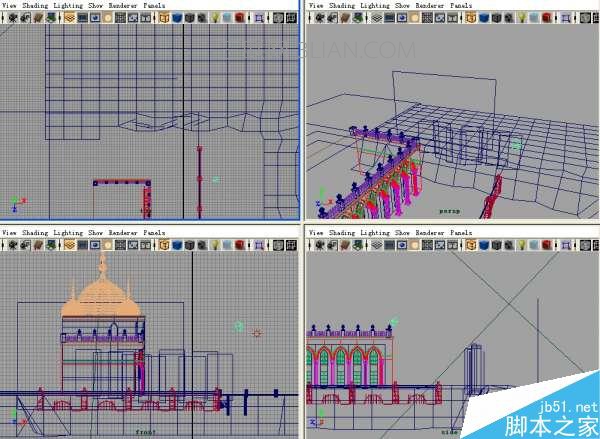
Task: Click the Image Plane icon in front view toolbar
Action: (51, 245)
